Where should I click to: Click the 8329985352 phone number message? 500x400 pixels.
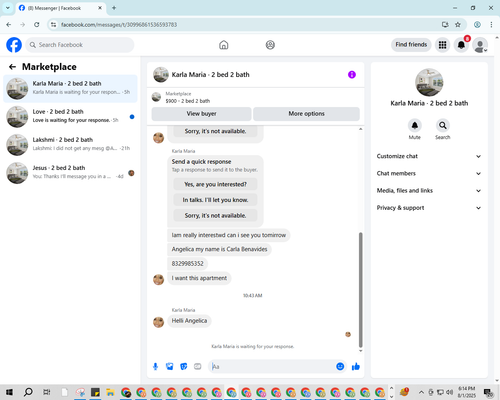(x=187, y=264)
